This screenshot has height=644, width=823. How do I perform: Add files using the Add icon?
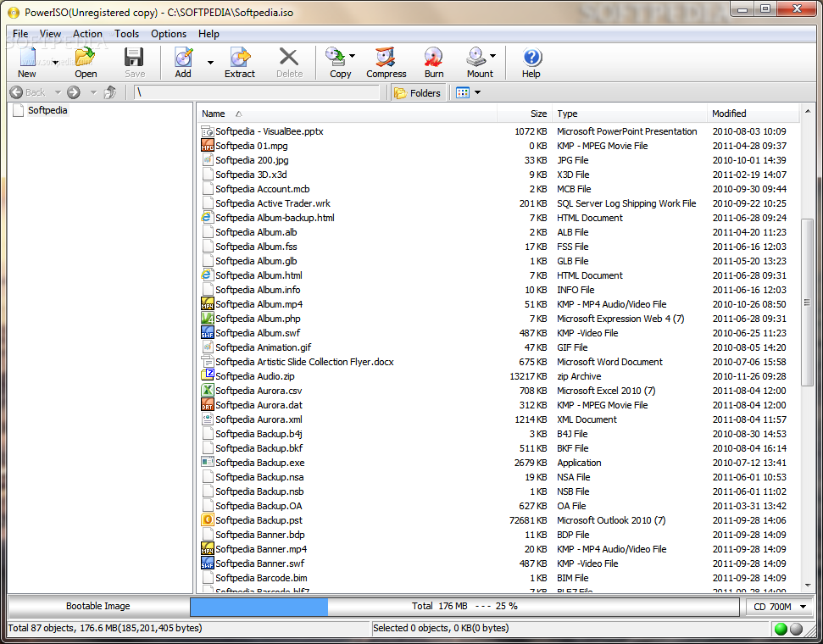(183, 58)
